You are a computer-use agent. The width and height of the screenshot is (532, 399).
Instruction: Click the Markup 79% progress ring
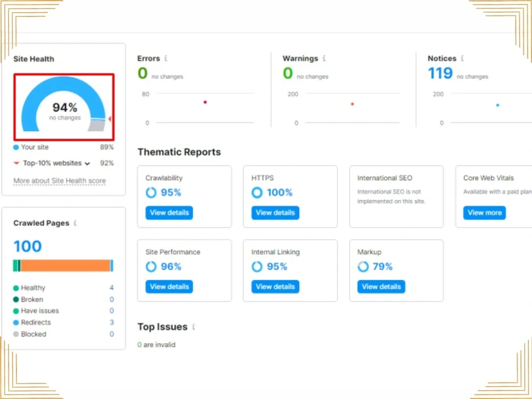363,267
